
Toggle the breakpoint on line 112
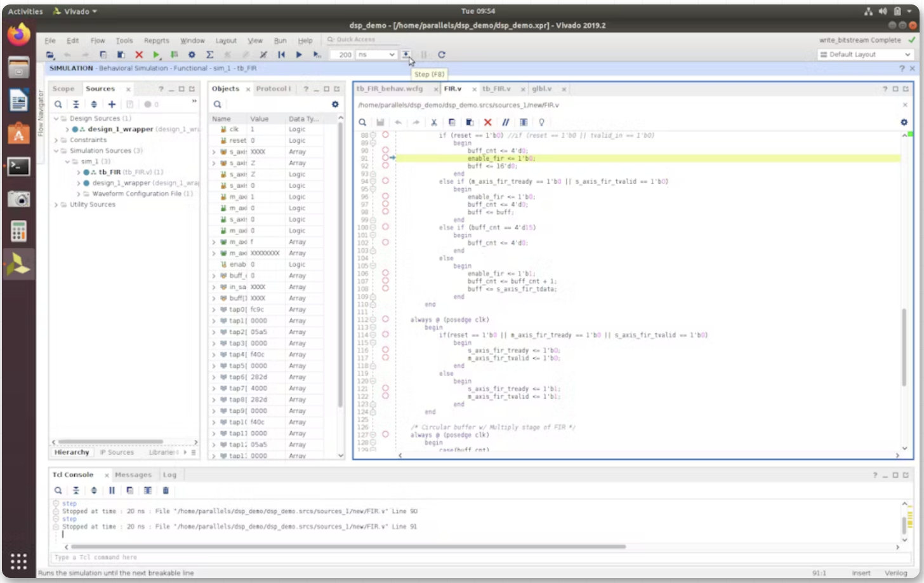(x=385, y=319)
